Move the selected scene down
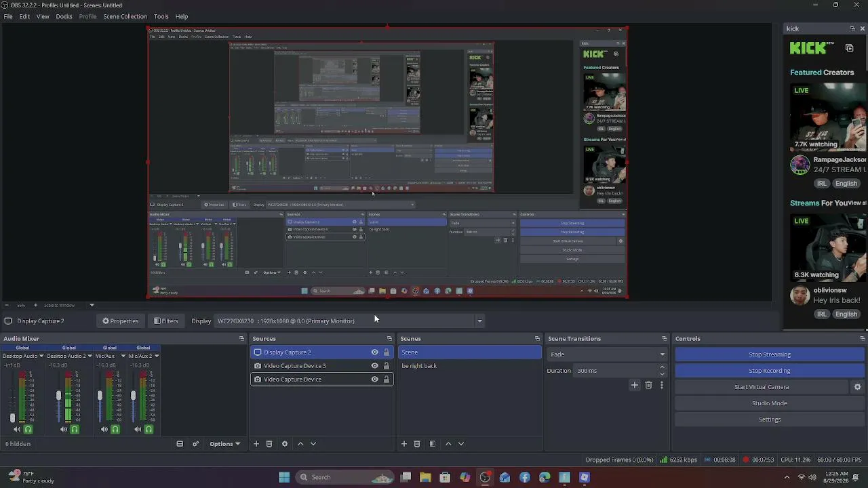The image size is (868, 488). (x=461, y=444)
